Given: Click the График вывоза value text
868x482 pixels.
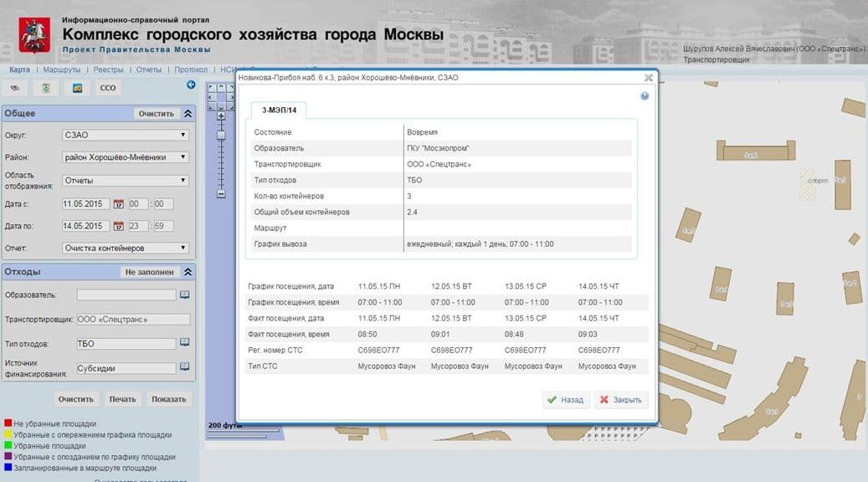Looking at the screenshot, I should (x=480, y=244).
